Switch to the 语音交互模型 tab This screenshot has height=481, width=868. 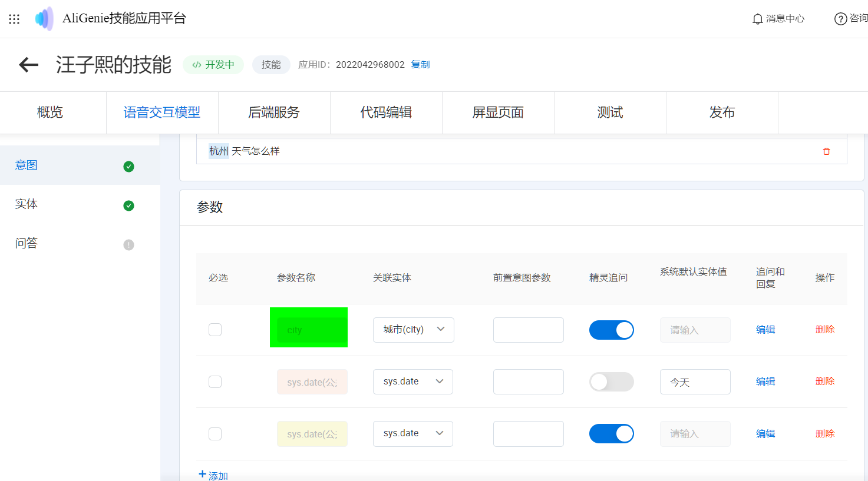(162, 112)
